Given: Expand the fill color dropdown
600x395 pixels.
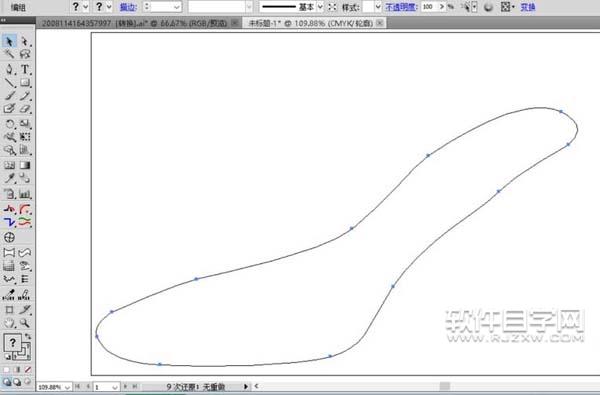Looking at the screenshot, I should [86, 7].
